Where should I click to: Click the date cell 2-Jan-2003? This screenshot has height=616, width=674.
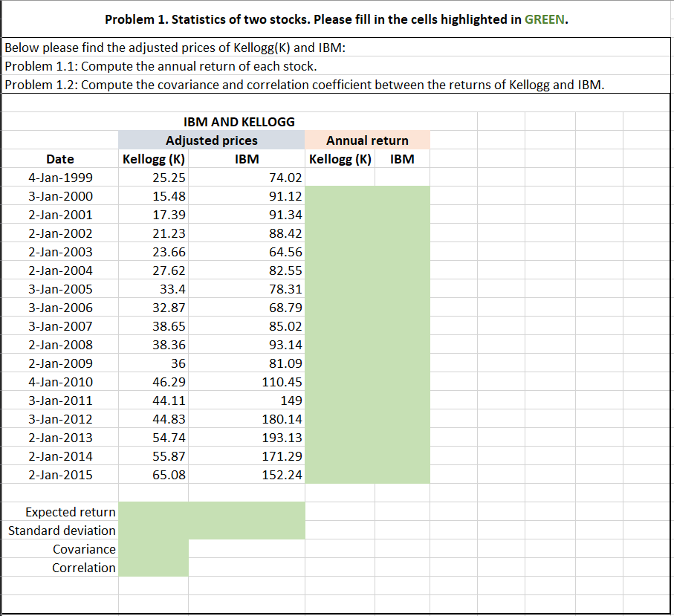point(60,251)
